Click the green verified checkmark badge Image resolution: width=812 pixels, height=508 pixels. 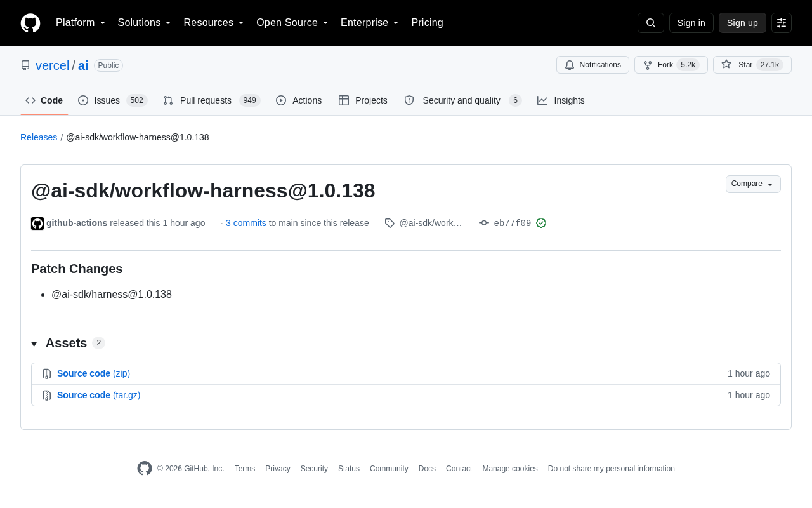coord(541,223)
